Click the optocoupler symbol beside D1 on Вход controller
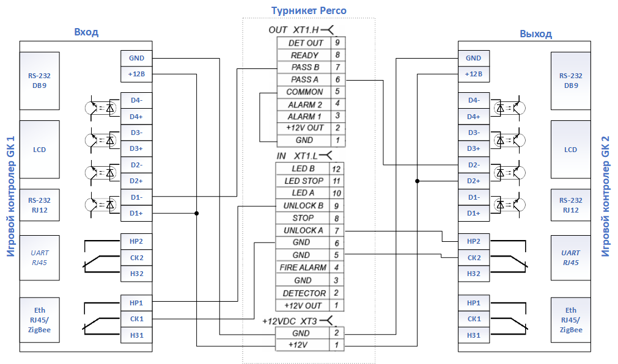This screenshot has width=618, height=364. [101, 205]
